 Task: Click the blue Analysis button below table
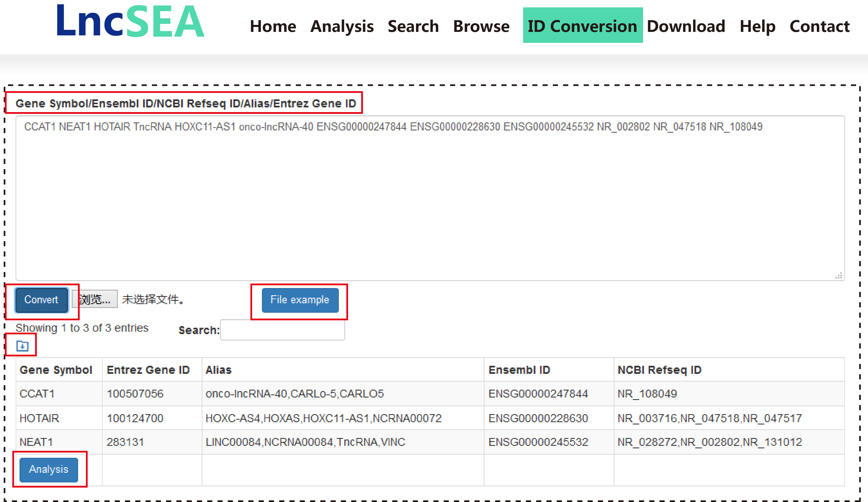(49, 469)
